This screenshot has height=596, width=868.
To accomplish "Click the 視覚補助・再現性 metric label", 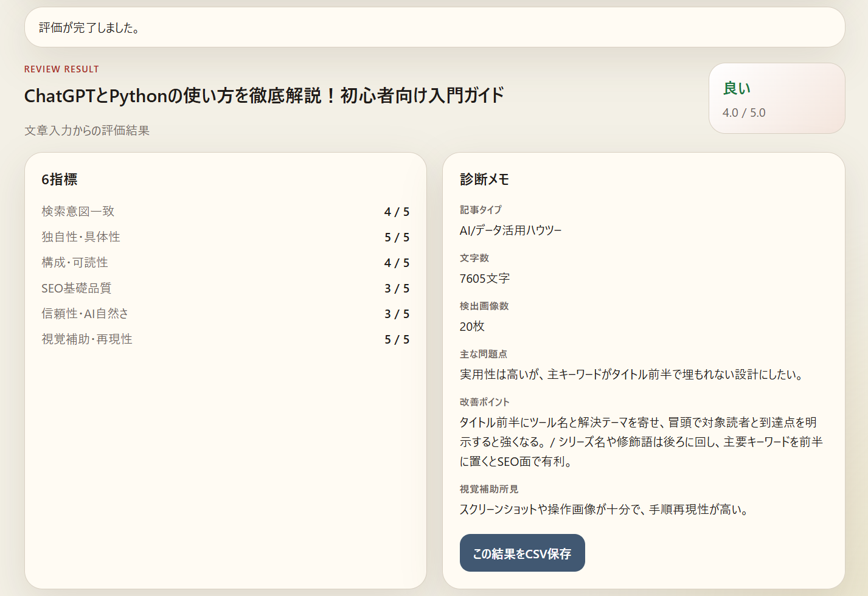I will (87, 339).
